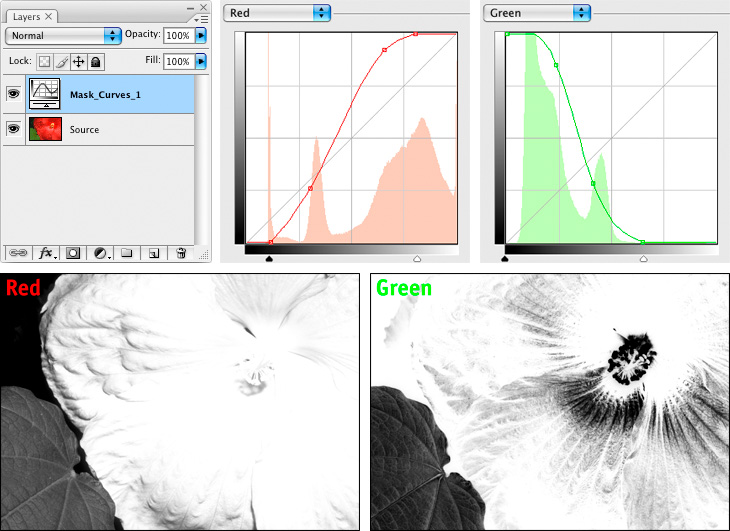Add a layer mask
Image resolution: width=730 pixels, height=531 pixels.
tap(73, 253)
